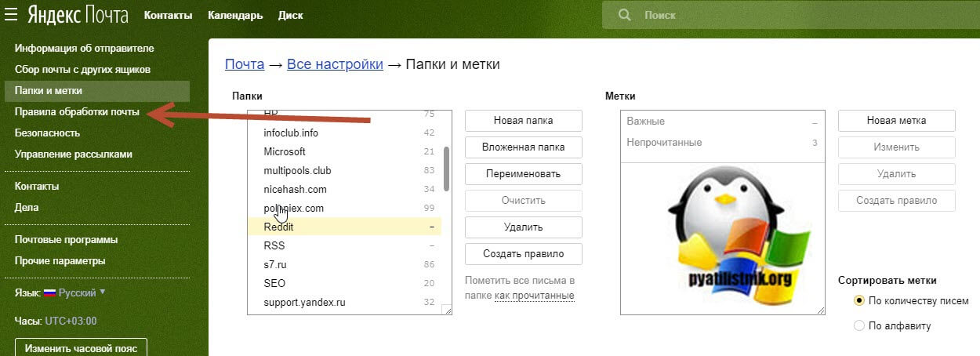980x356 pixels.
Task: Select the support.yandex.ru folder
Action: tap(344, 303)
